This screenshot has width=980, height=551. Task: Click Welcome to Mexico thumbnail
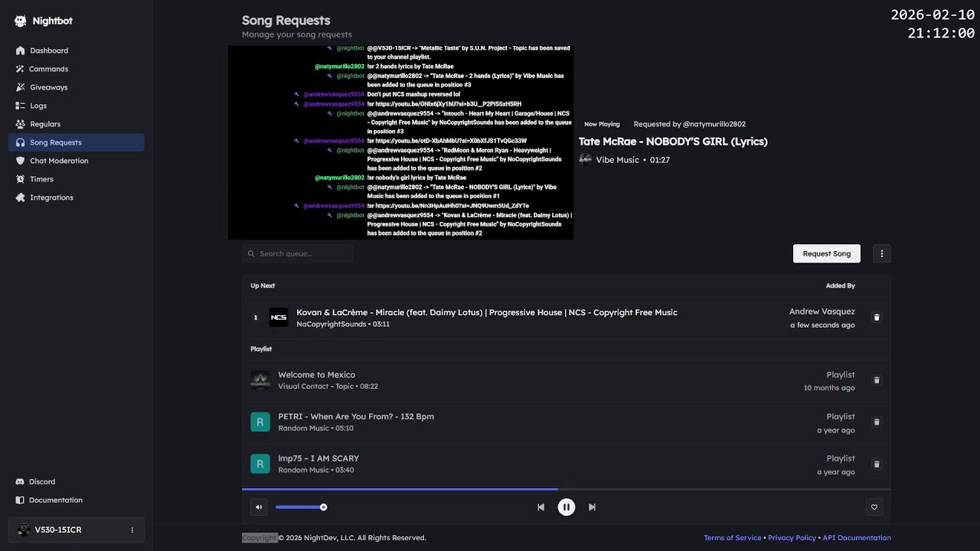pos(260,380)
